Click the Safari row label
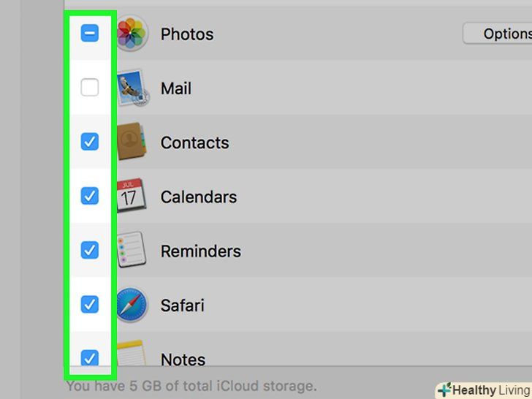The image size is (532, 399). (182, 305)
